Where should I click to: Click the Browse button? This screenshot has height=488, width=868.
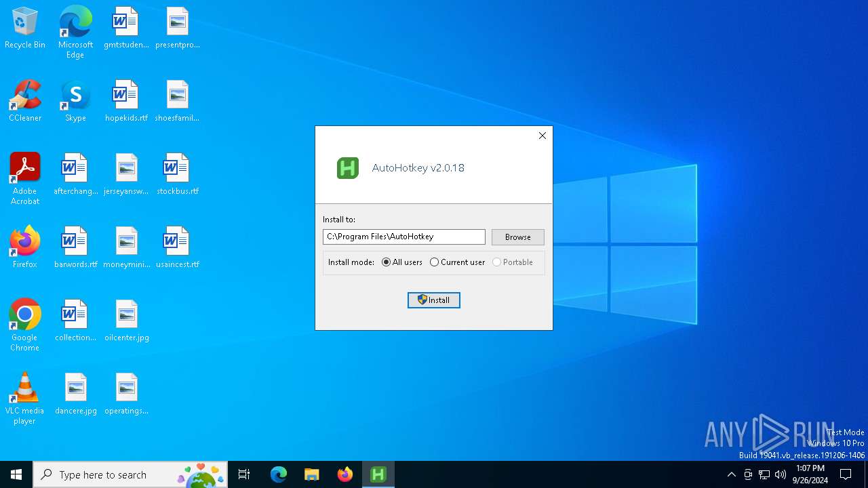518,237
